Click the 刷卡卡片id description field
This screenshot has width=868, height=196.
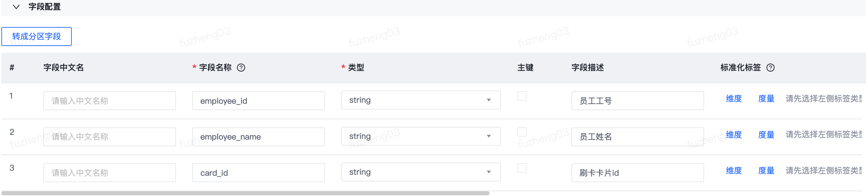(637, 173)
